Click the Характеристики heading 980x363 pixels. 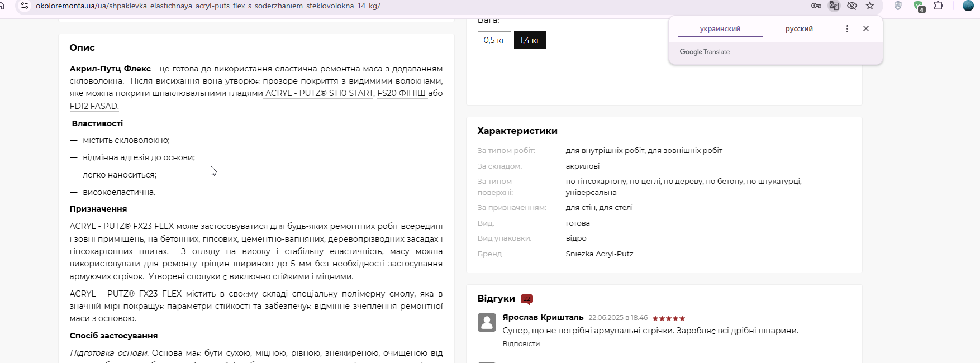pos(517,131)
